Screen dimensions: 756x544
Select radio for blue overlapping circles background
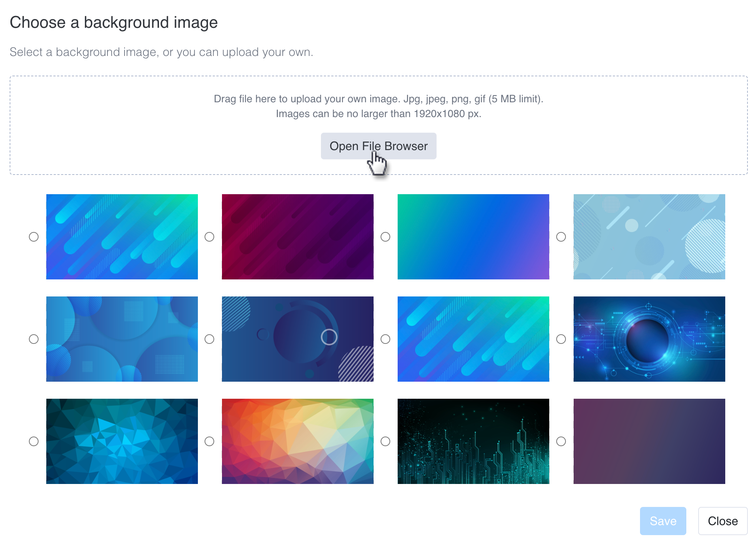click(x=34, y=339)
